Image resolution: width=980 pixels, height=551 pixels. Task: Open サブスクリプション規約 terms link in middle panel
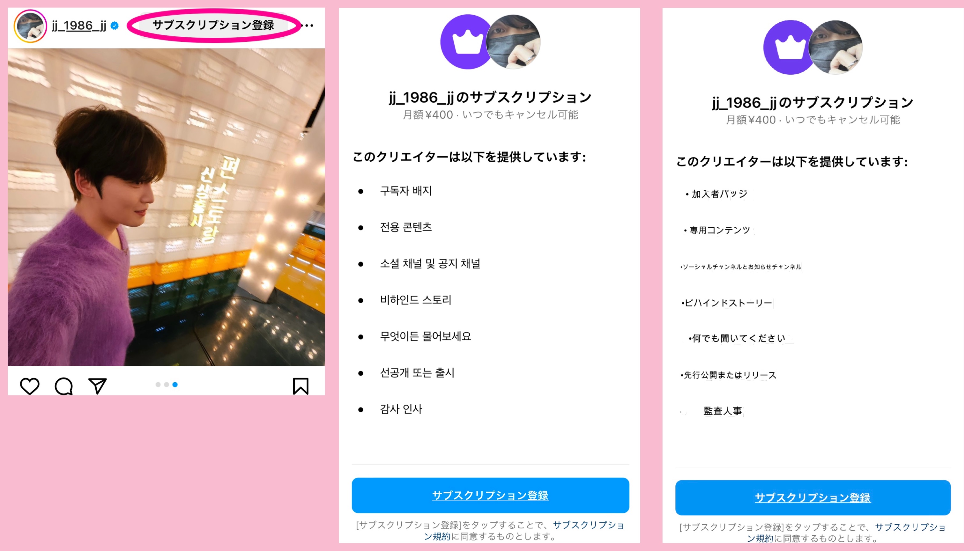(589, 525)
